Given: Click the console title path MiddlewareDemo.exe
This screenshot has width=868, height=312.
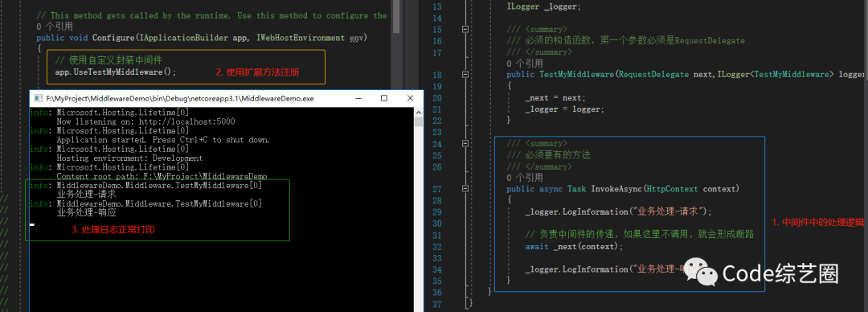Looking at the screenshot, I should tap(180, 99).
